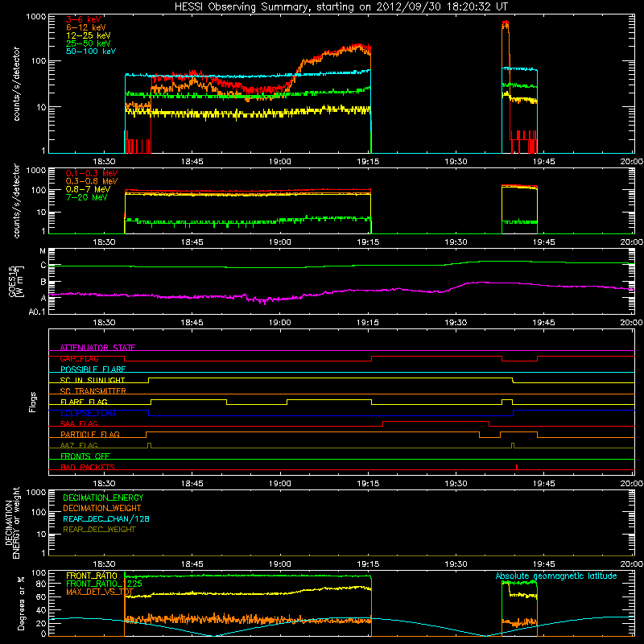This screenshot has width=644, height=644.
Task: Click 19:15 tick under the keV panel
Action: [368, 162]
